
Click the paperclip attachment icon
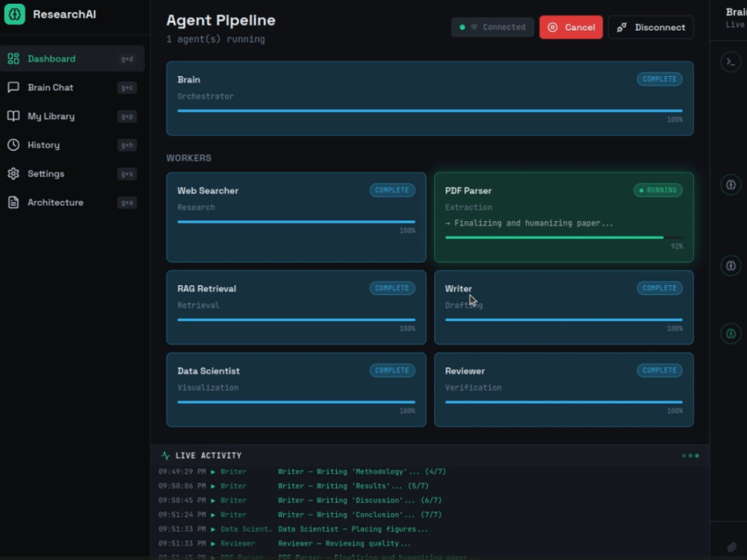pos(732,547)
